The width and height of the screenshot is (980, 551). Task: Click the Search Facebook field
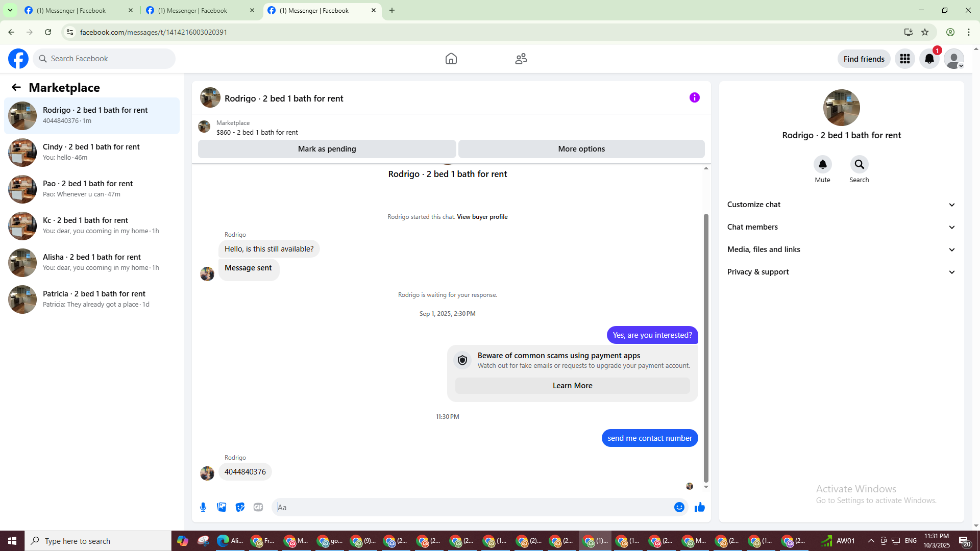(x=104, y=59)
